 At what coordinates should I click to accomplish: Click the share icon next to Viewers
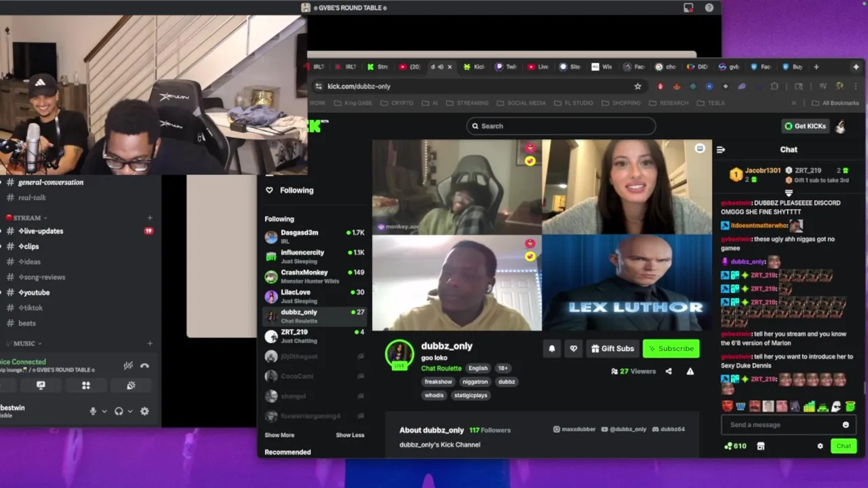(x=669, y=371)
